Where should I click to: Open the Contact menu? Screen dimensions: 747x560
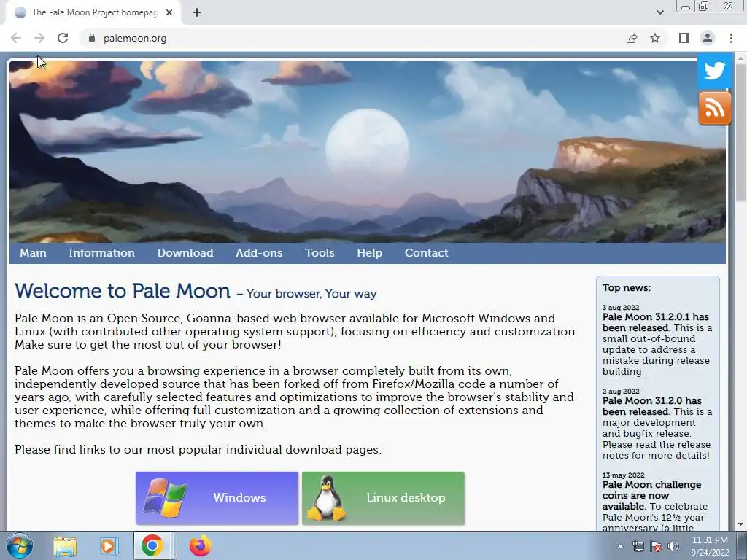pyautogui.click(x=426, y=253)
